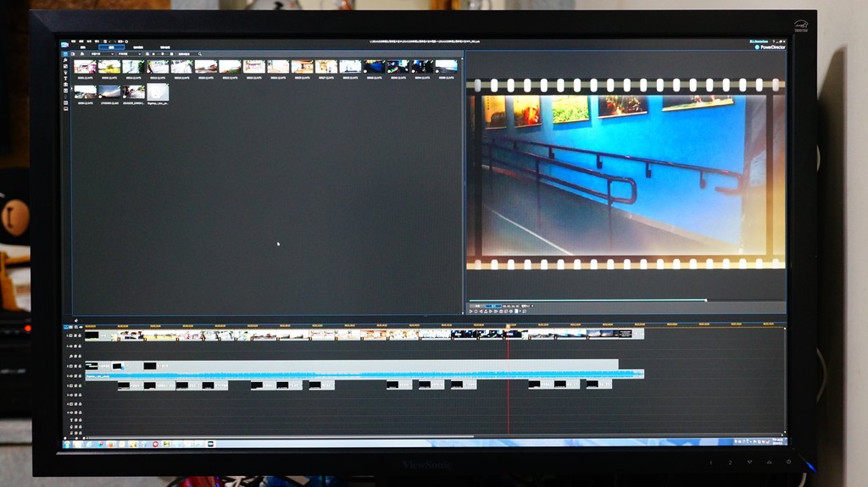Screen dimensions: 868x487
Task: Expand the library explorer side arrow
Action: click(71, 89)
